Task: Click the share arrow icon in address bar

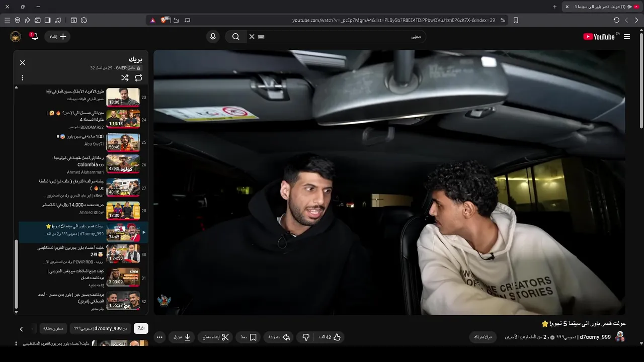Action: click(176, 20)
